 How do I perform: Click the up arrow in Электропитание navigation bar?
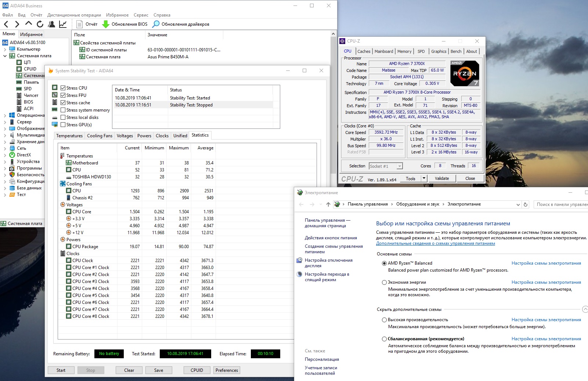[x=328, y=204]
